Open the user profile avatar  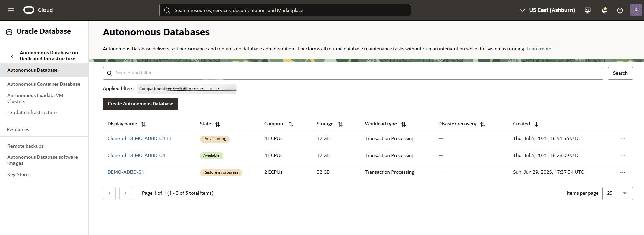[636, 10]
